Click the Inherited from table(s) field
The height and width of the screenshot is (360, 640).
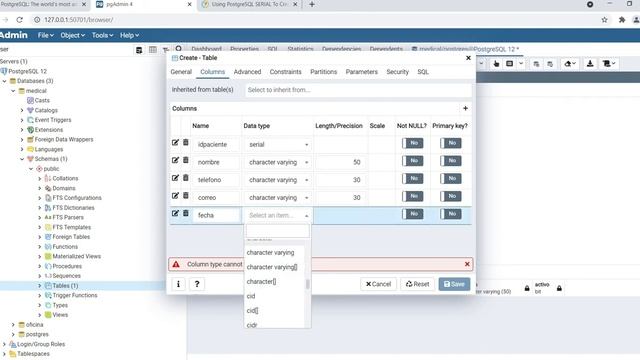[358, 90]
